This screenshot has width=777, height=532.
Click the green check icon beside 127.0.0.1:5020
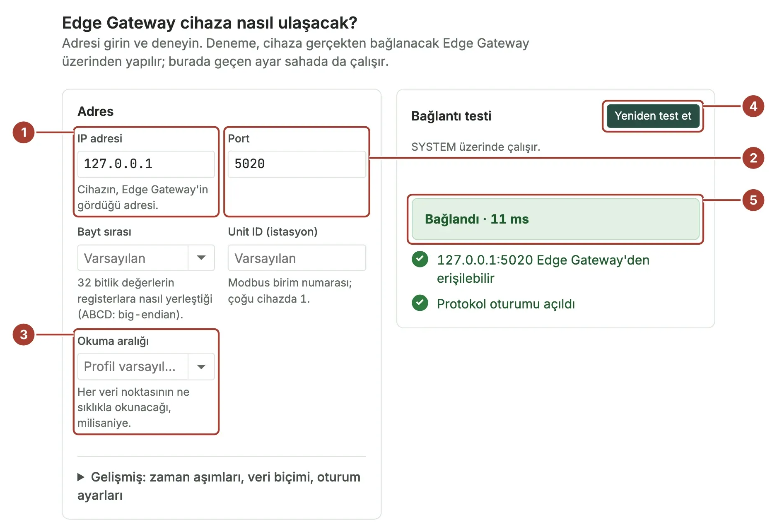click(420, 260)
